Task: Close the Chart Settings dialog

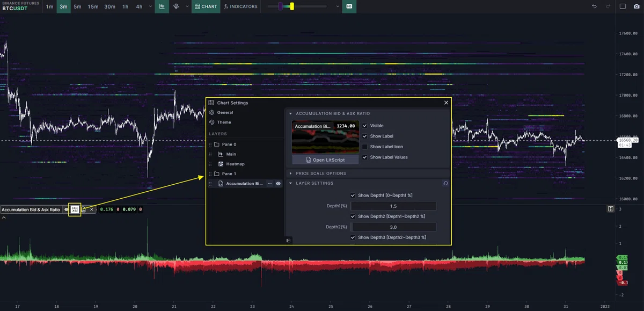Action: point(446,103)
